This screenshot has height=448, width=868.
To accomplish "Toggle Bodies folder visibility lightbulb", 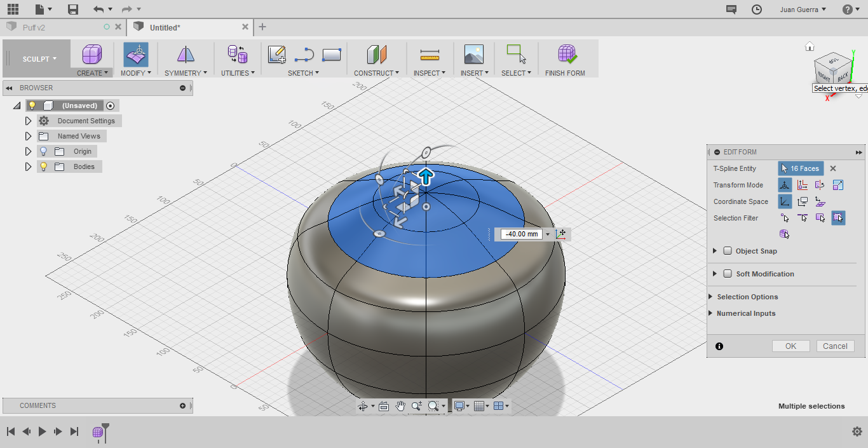I will pyautogui.click(x=43, y=166).
